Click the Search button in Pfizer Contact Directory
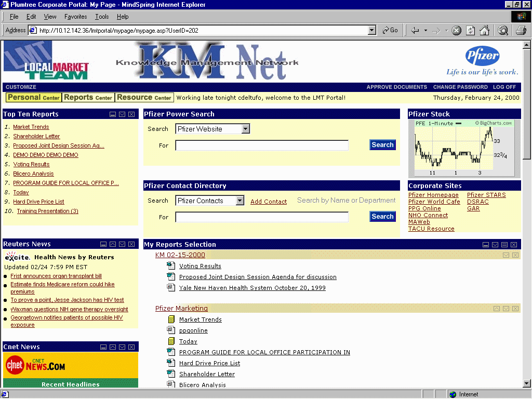 click(382, 217)
